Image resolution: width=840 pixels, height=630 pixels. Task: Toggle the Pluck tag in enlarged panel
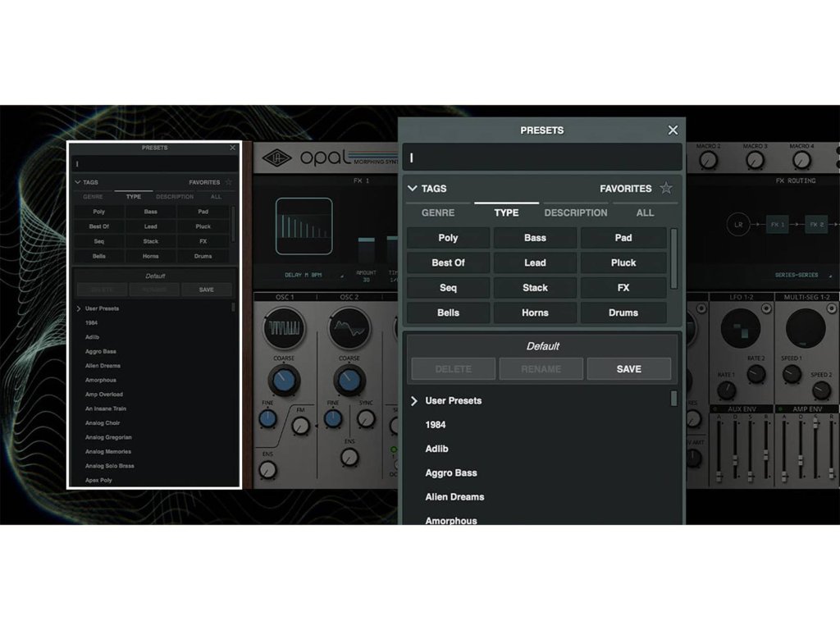click(623, 263)
